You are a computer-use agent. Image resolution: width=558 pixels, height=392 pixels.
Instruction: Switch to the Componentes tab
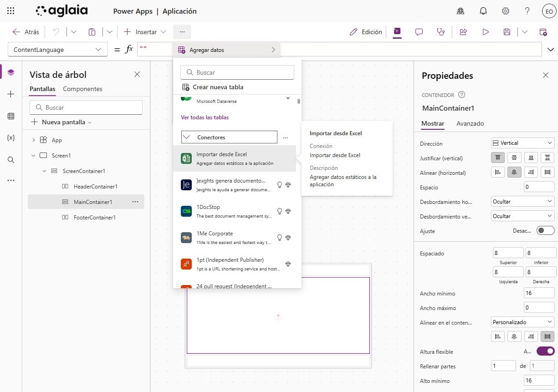(x=82, y=89)
